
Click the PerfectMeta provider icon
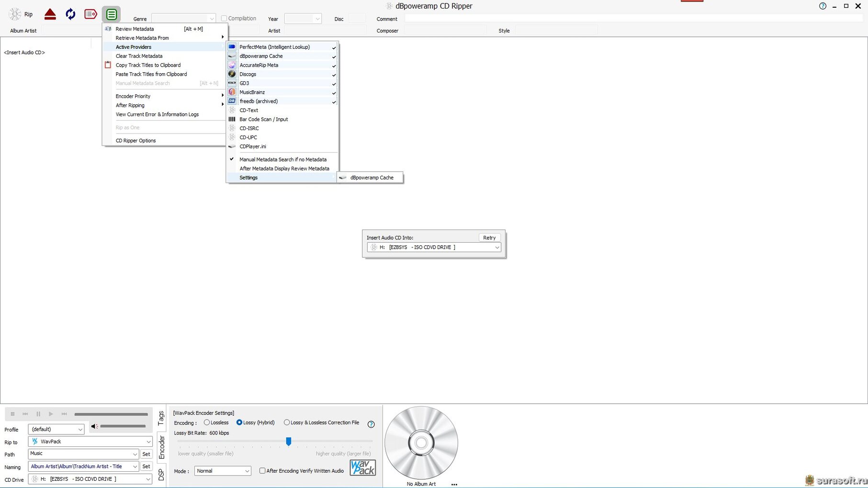click(232, 47)
